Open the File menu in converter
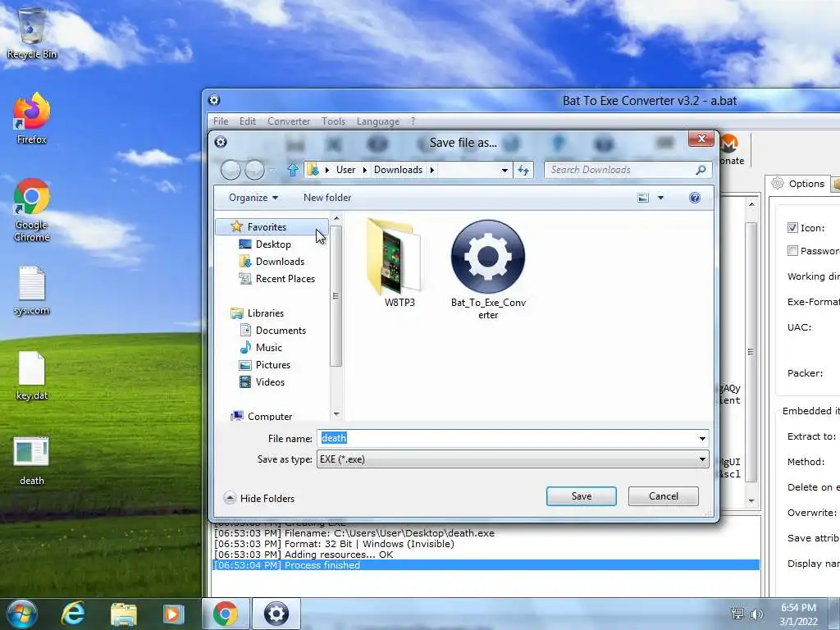This screenshot has width=840, height=630. (220, 121)
